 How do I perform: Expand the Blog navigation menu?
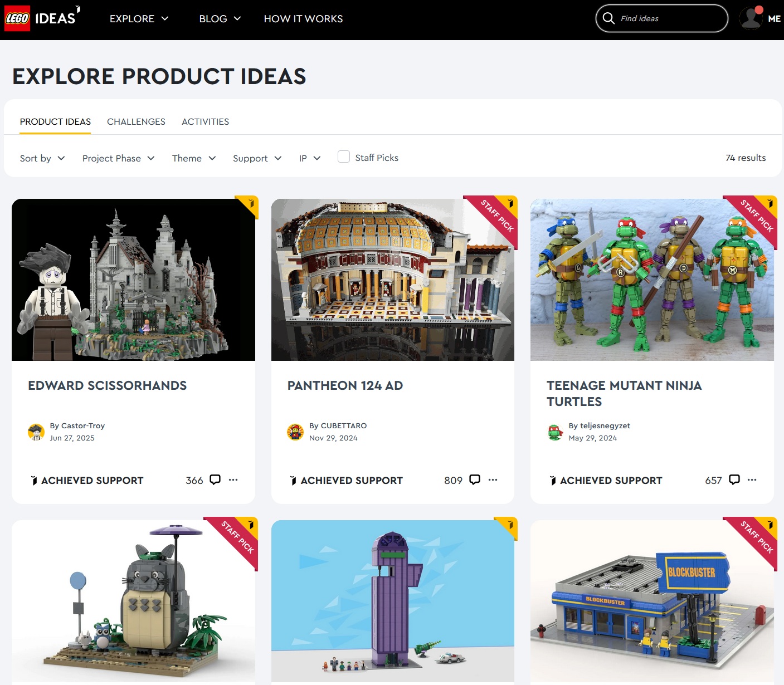(220, 18)
